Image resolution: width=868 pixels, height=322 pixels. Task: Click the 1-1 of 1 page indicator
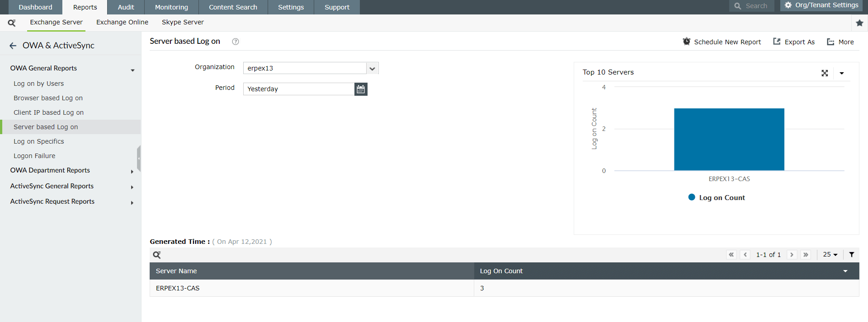tap(769, 255)
